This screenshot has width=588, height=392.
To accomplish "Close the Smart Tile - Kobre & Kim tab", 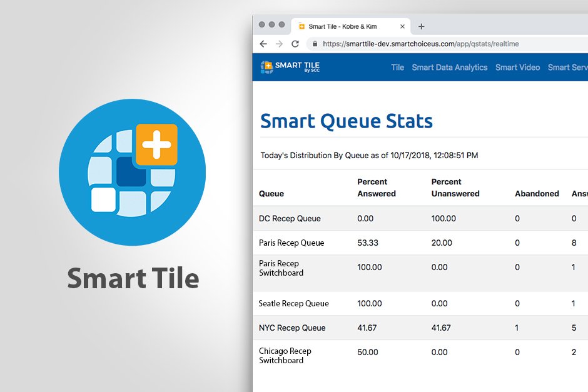I will click(402, 27).
